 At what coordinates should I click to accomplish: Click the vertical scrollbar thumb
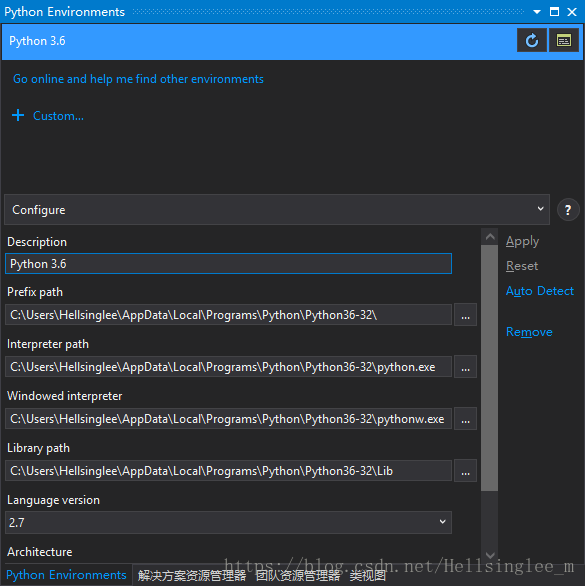point(490,368)
